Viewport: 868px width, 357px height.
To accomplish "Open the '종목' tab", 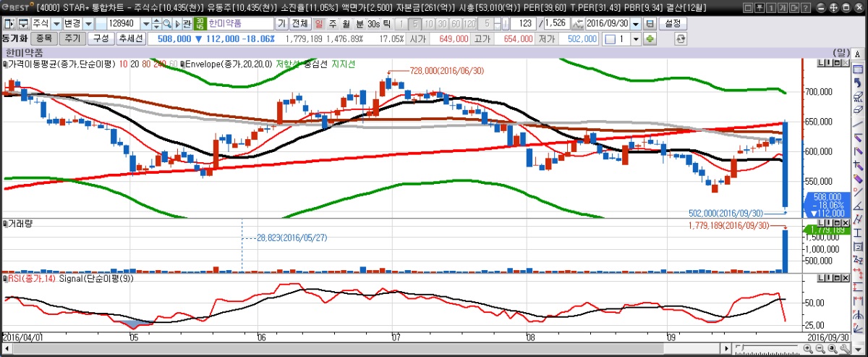I will coord(44,38).
